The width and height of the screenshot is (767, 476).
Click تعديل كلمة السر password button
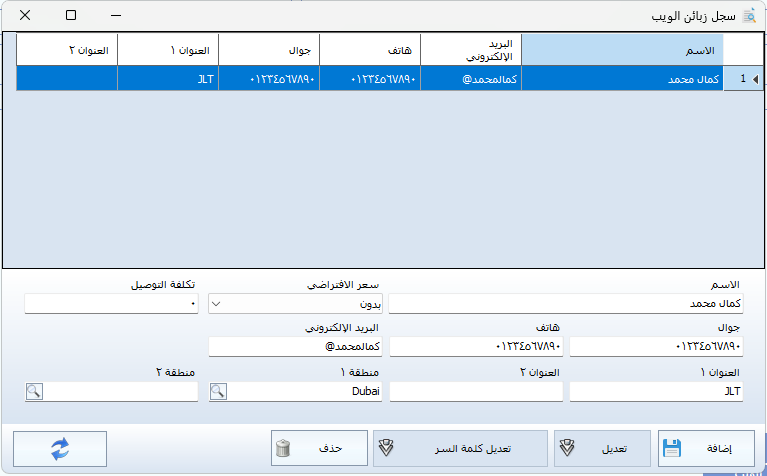pos(460,449)
